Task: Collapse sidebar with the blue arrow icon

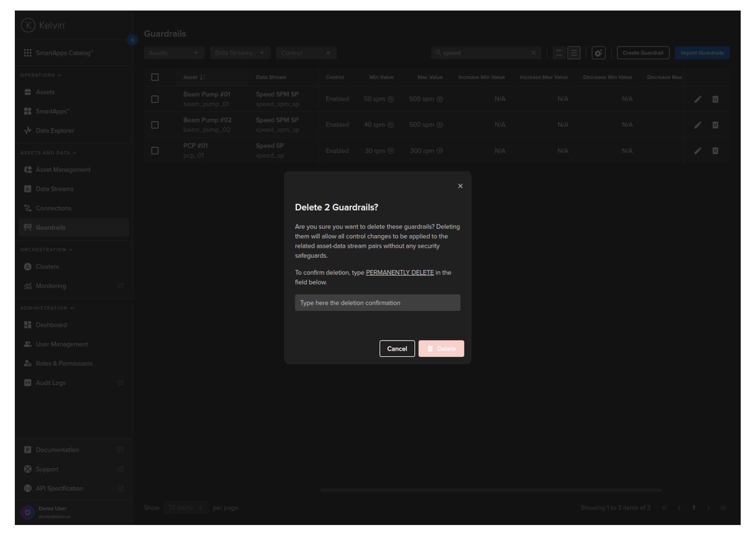Action: click(x=133, y=40)
